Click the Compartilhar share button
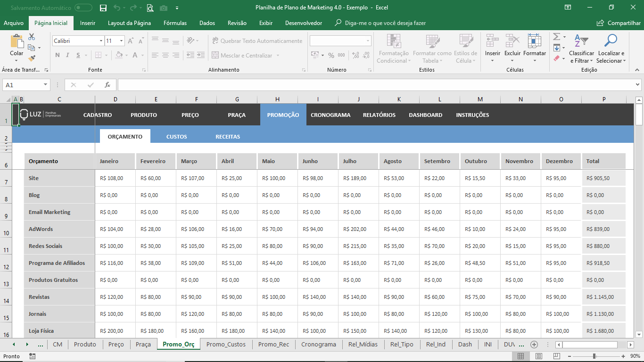 coord(619,23)
